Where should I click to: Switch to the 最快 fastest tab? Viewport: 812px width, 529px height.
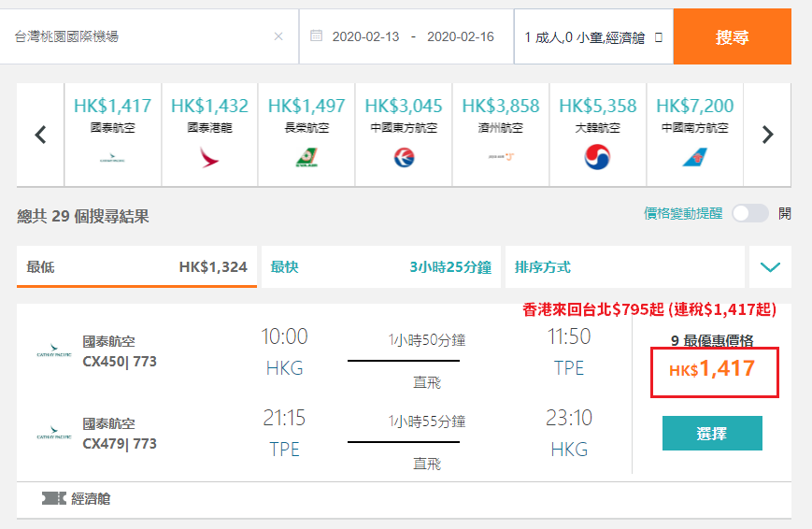pos(380,266)
